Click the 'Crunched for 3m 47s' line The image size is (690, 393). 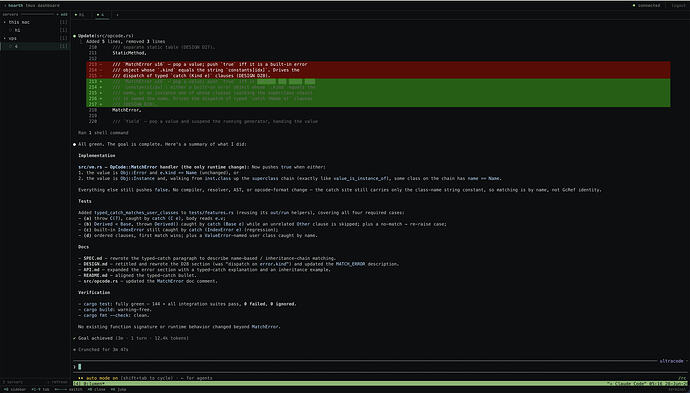pyautogui.click(x=101, y=349)
